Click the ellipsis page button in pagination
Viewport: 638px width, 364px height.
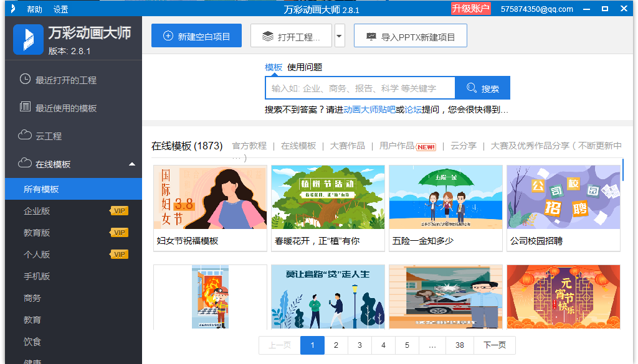(432, 345)
